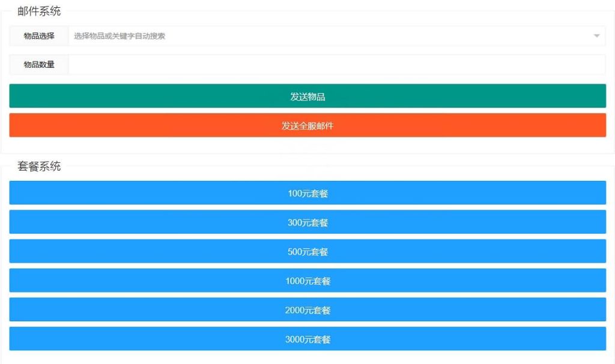Viewport: 615px width, 364px height.
Task: Click the dropdown arrow in 物品选择 field
Action: [596, 36]
